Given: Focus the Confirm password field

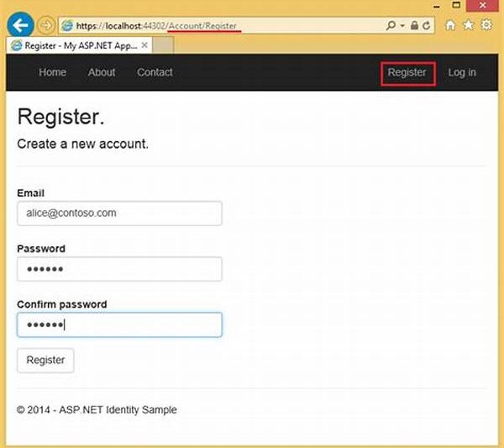Looking at the screenshot, I should coord(119,324).
